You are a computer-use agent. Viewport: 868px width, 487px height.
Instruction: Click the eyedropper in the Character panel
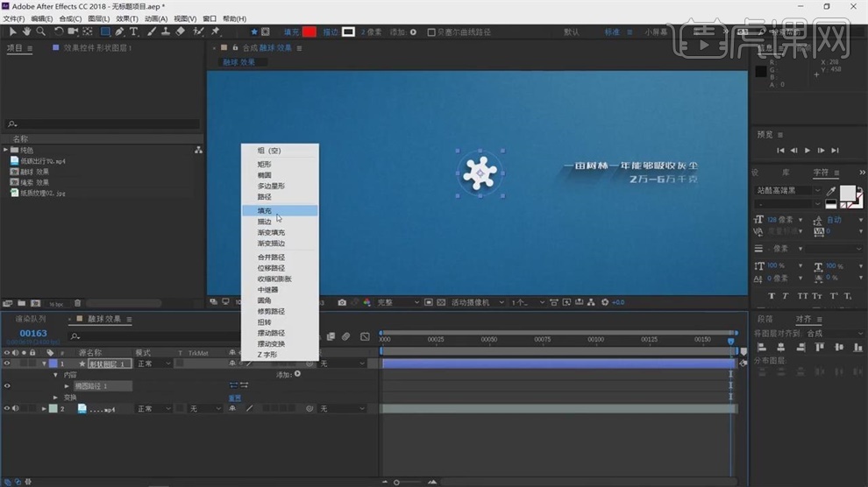[831, 190]
